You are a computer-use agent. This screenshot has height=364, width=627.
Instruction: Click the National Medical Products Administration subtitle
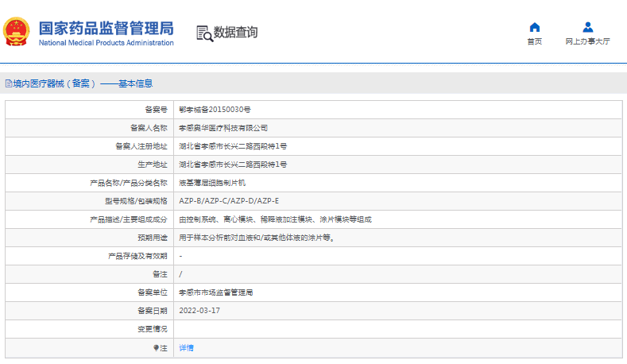coord(106,43)
